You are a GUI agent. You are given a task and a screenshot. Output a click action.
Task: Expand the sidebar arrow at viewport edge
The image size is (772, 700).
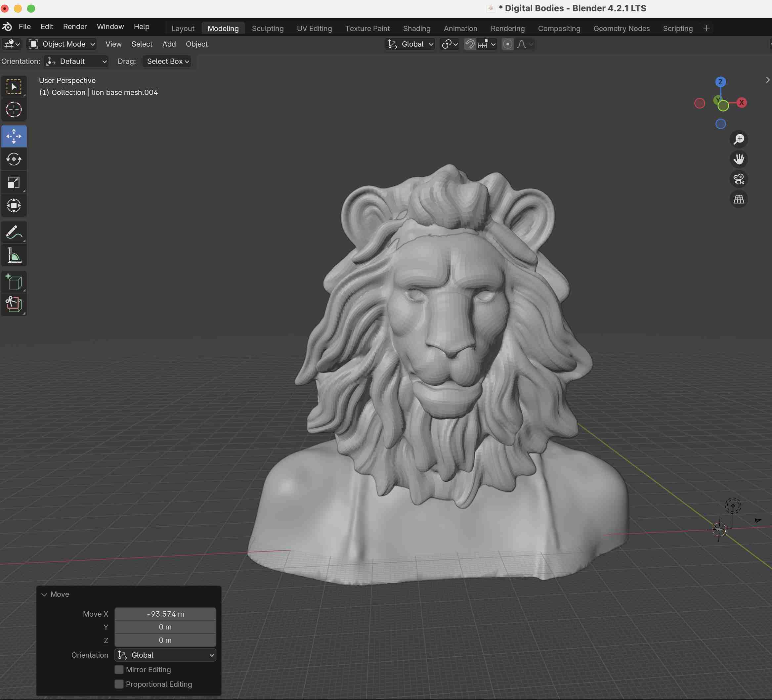tap(767, 80)
